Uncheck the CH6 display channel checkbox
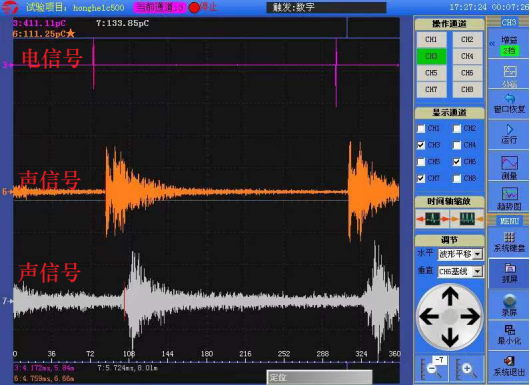 click(x=457, y=162)
